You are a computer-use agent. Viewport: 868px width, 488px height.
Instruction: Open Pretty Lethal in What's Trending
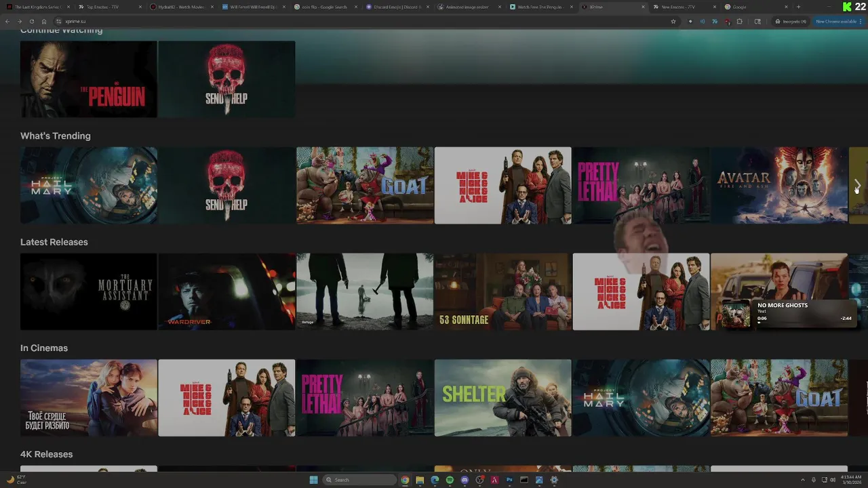click(641, 185)
